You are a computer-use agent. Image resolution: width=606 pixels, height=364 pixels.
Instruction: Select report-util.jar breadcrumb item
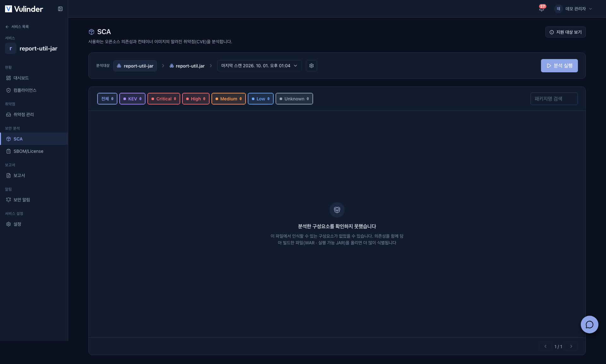(x=187, y=66)
